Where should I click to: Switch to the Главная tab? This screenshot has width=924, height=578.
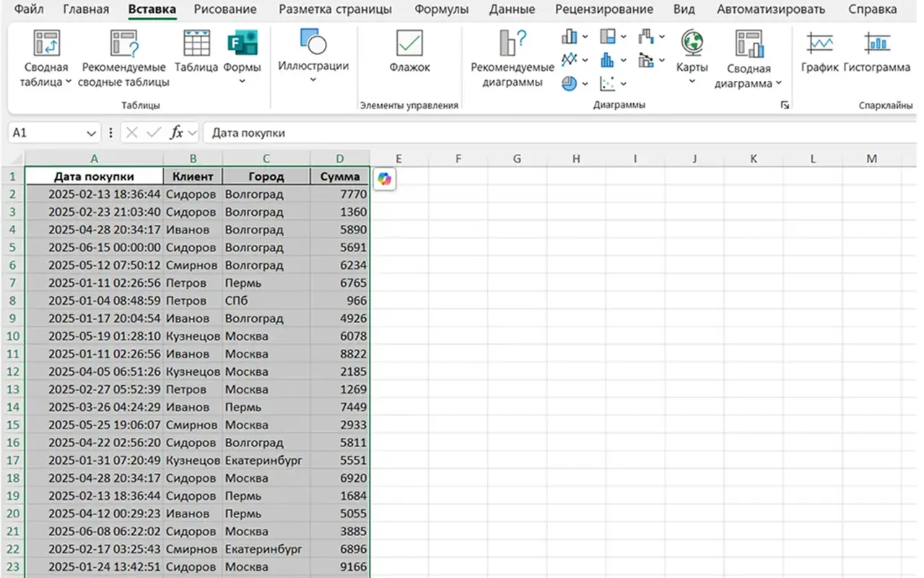coord(86,9)
